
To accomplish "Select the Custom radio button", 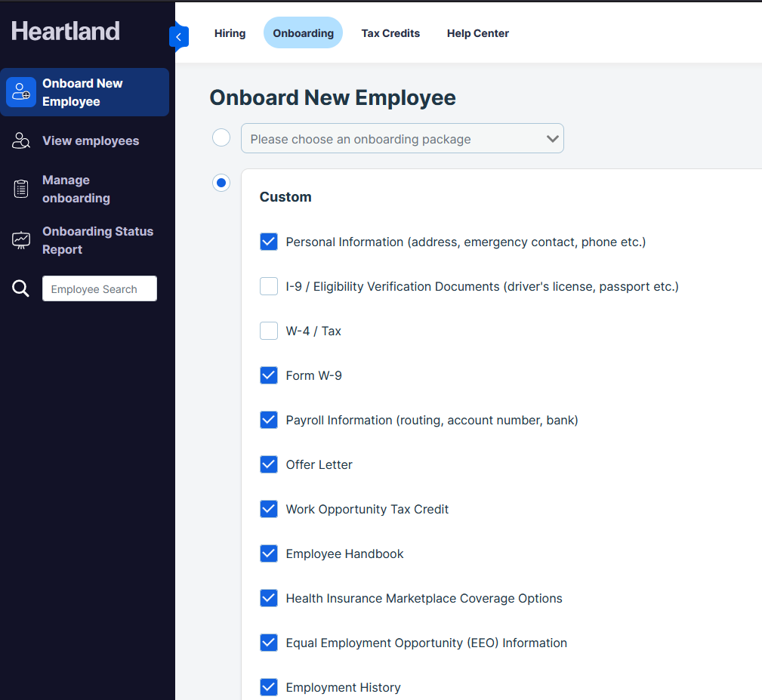I will [221, 183].
